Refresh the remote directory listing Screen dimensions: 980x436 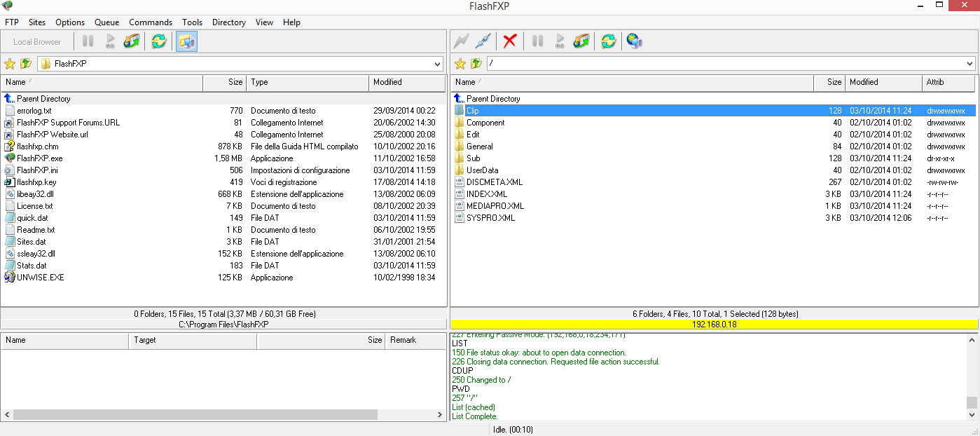609,41
